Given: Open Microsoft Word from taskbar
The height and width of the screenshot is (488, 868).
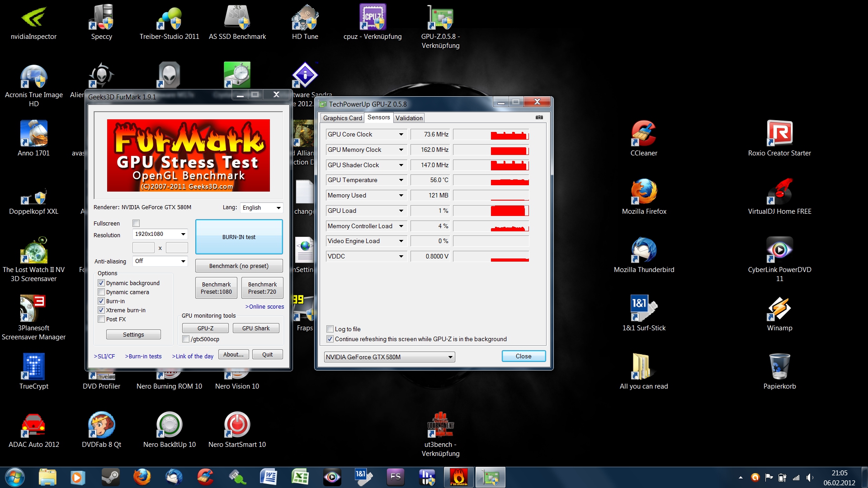Looking at the screenshot, I should [269, 477].
